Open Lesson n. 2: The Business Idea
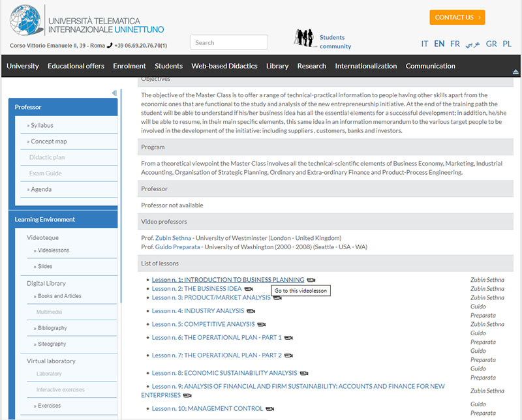Screen dimensions: 522x420 (196, 288)
